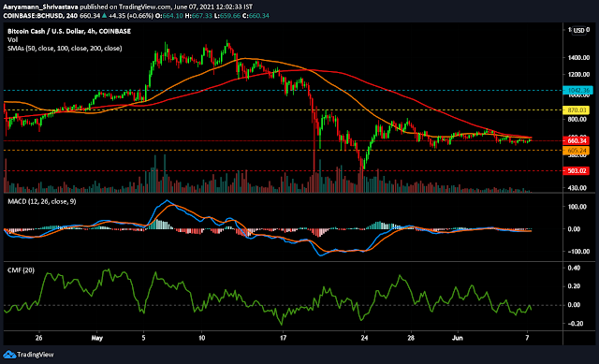Click the TradingView cloud logo icon
The image size is (599, 364).
[9, 355]
